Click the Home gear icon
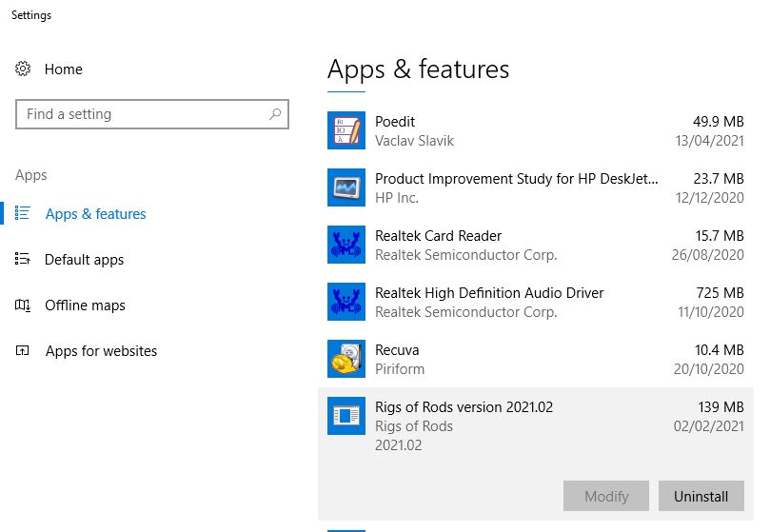This screenshot has width=770, height=532. tap(23, 69)
